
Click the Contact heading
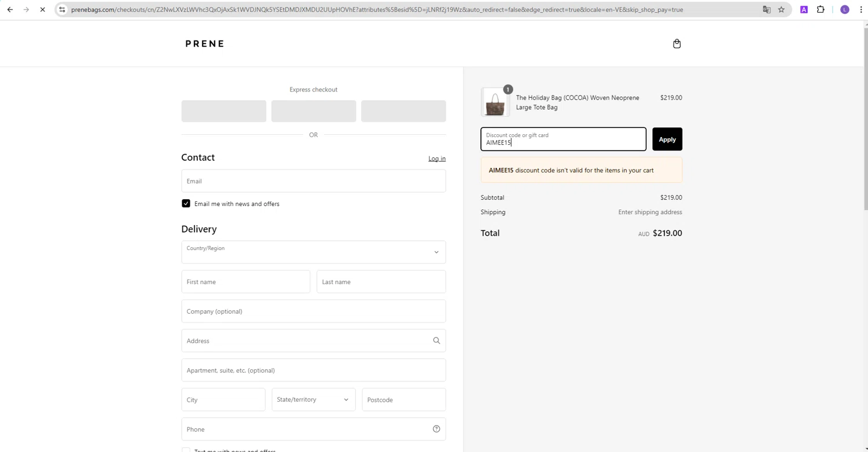pyautogui.click(x=198, y=157)
